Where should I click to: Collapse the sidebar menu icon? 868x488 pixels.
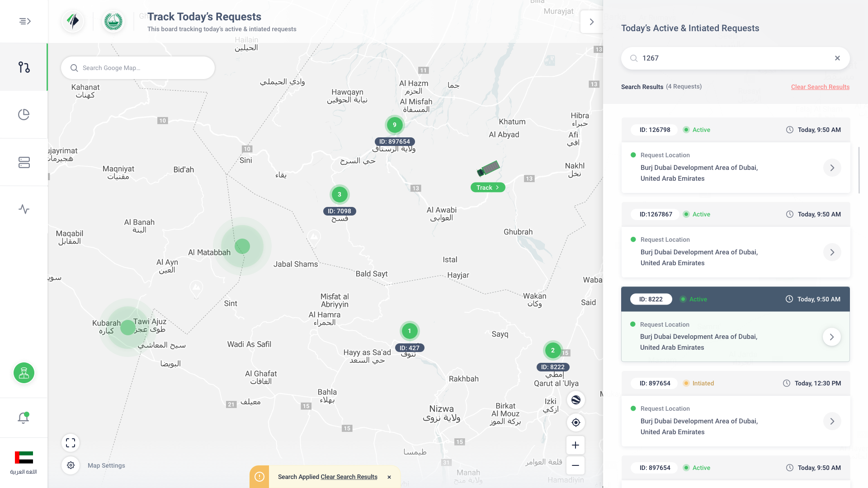(25, 21)
